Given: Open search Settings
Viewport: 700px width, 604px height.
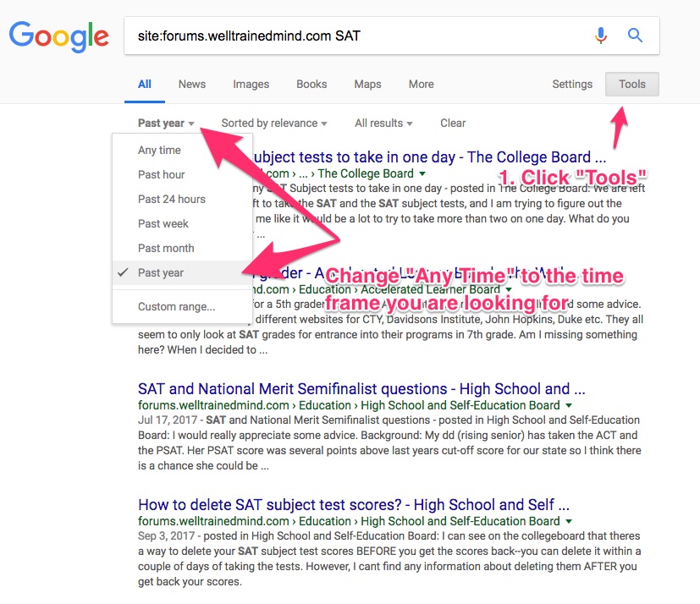Looking at the screenshot, I should click(572, 85).
